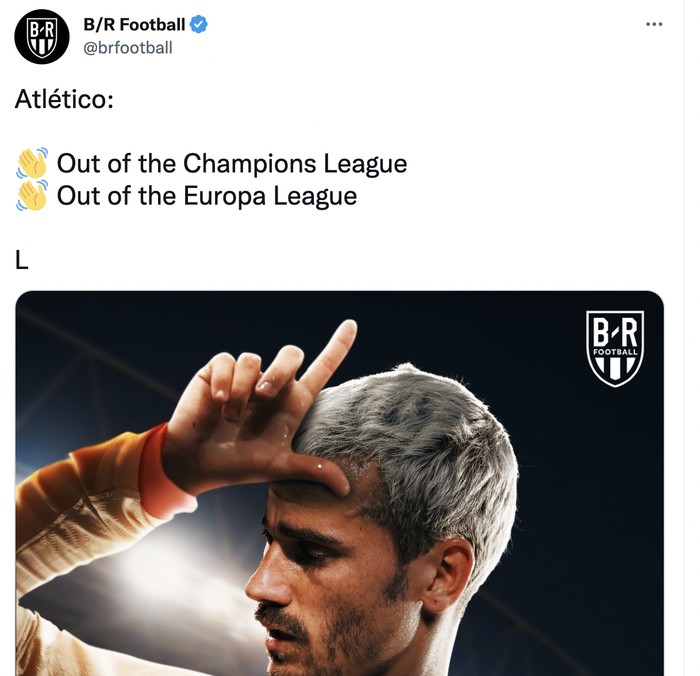
Task: Click the "Out of the Champions League" line
Action: pos(232,163)
